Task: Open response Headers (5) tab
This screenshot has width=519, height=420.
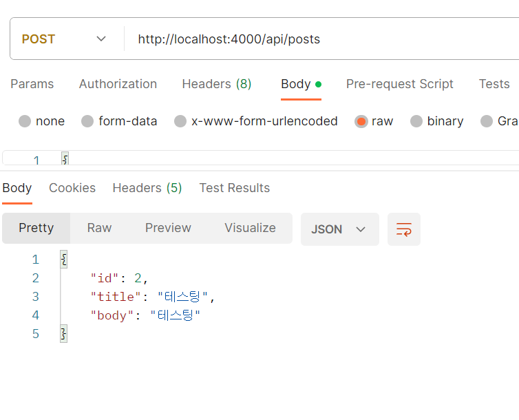Action: coord(147,188)
